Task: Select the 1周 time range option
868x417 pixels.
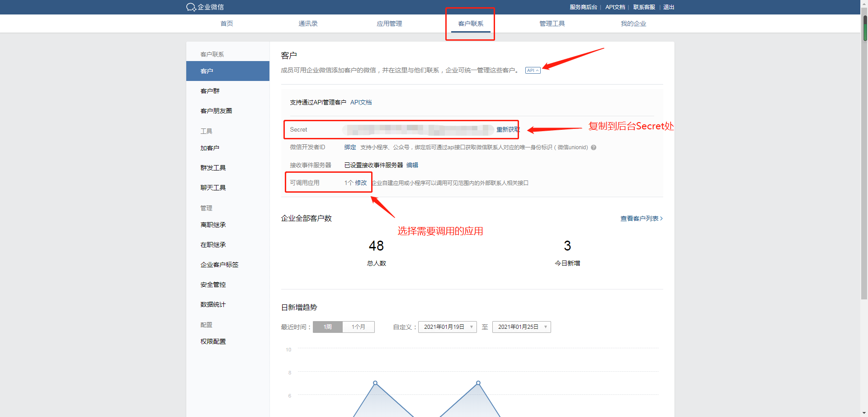Action: point(327,327)
